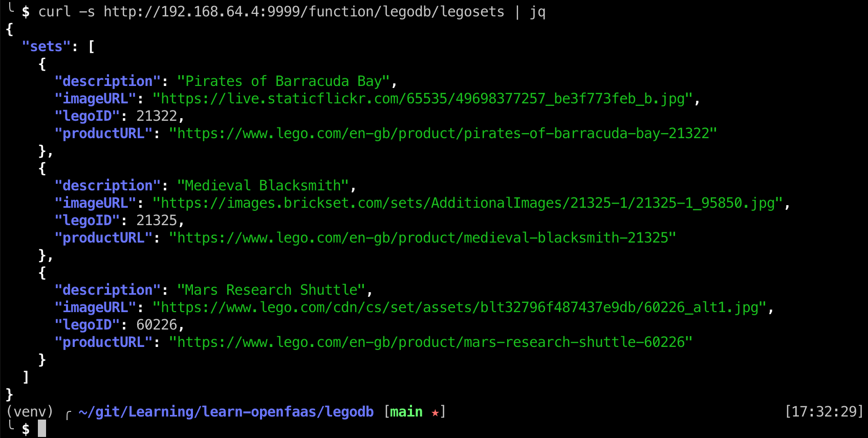Click the jq command after the pipe
This screenshot has width=868, height=438.
coord(537,12)
